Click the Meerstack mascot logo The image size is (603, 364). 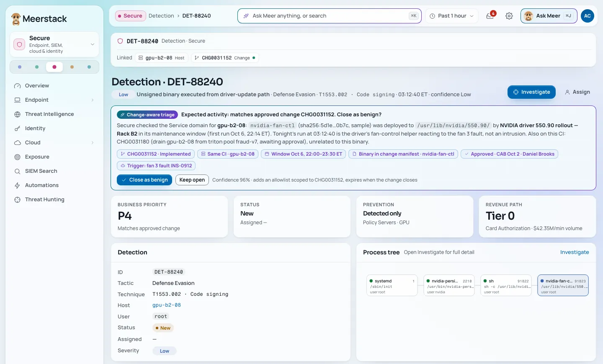click(x=16, y=19)
